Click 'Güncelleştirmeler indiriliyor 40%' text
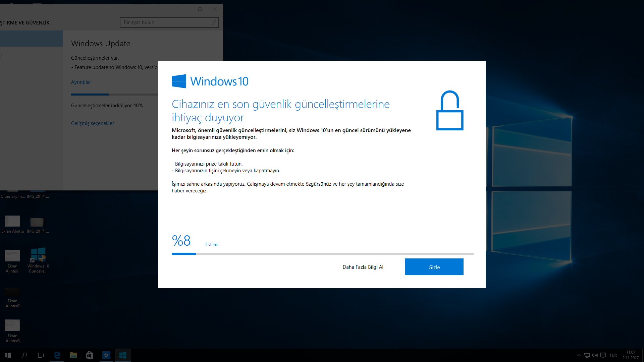Screen dimensions: 644x362 click(x=107, y=106)
